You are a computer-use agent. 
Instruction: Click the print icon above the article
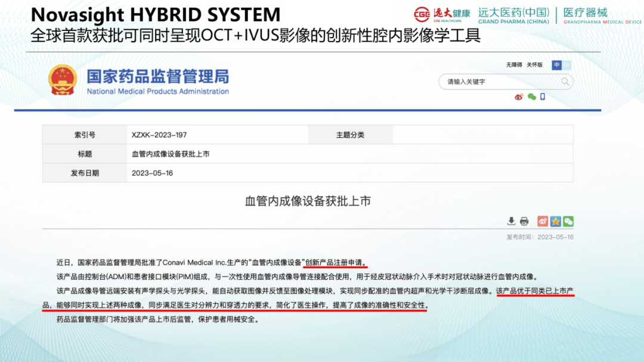tap(524, 221)
